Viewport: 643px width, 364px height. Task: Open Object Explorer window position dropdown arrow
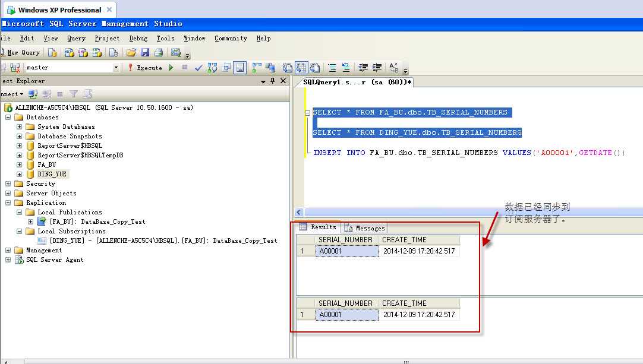pos(263,81)
